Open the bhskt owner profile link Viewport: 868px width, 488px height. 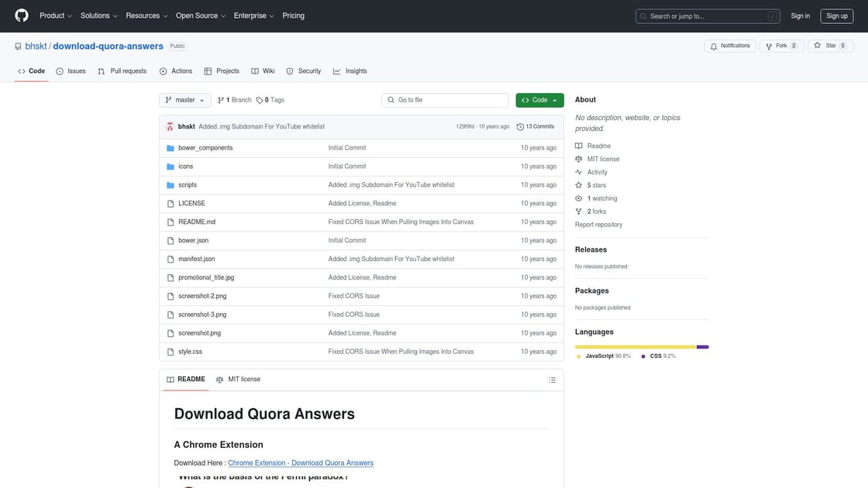click(x=36, y=46)
